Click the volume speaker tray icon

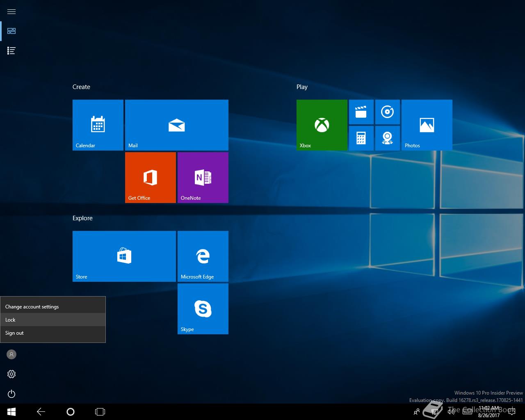click(451, 412)
